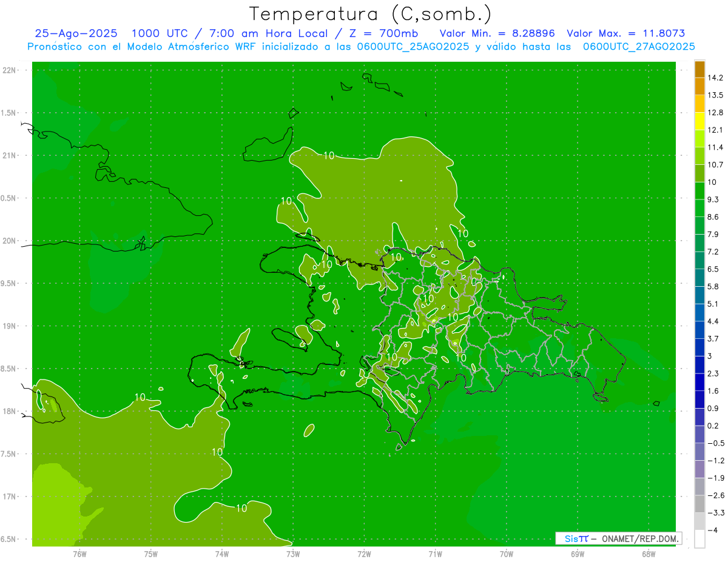728x562 pixels.
Task: Click the "ONAMET/REP.DOM." credit label
Action: tap(639, 538)
